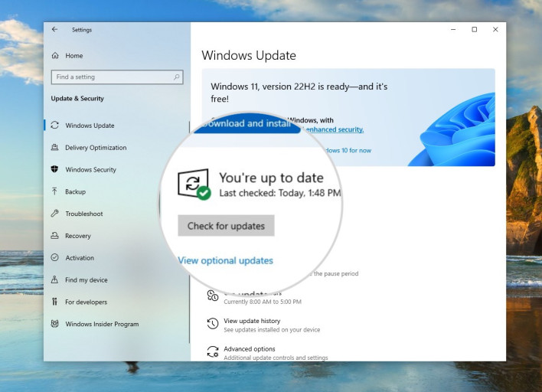This screenshot has height=392, width=542.
Task: Click the Check for updates button
Action: click(226, 226)
